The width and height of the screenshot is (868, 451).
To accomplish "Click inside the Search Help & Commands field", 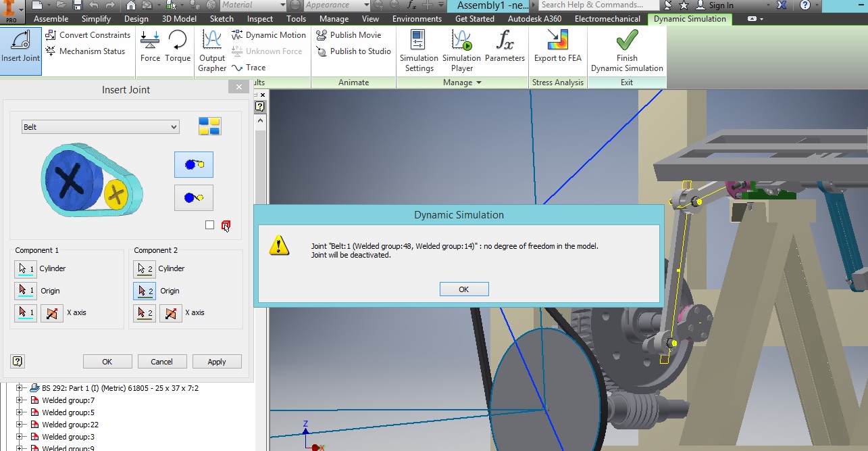I will pyautogui.click(x=594, y=5).
